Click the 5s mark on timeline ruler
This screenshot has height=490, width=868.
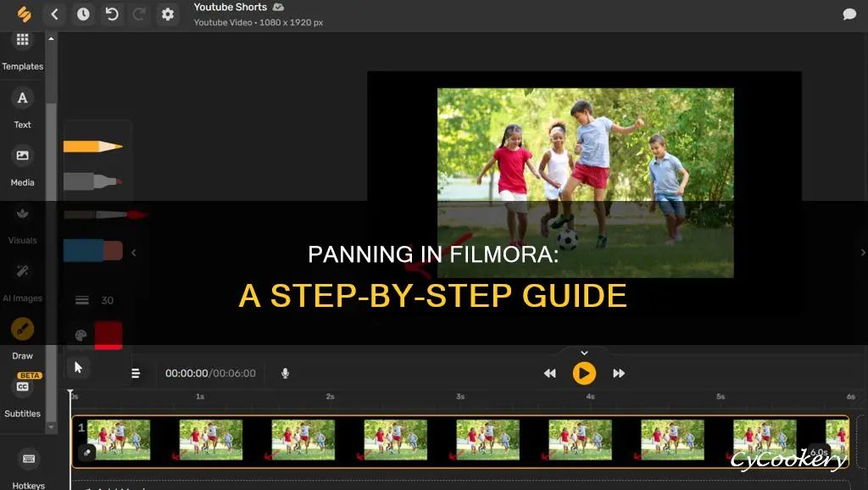coord(721,397)
